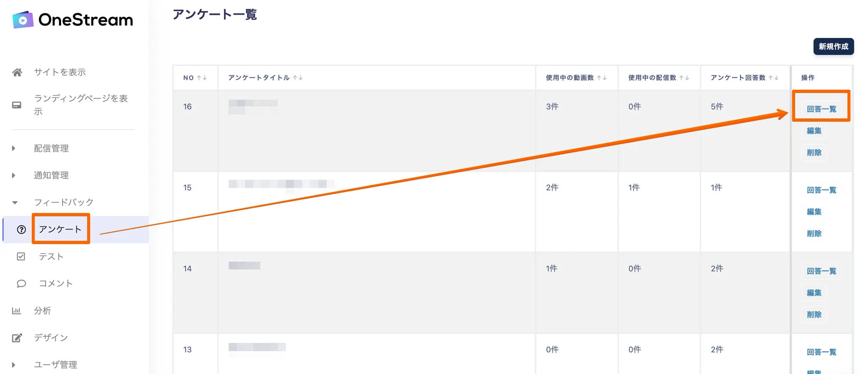
Task: Click the landing page card icon
Action: [17, 105]
